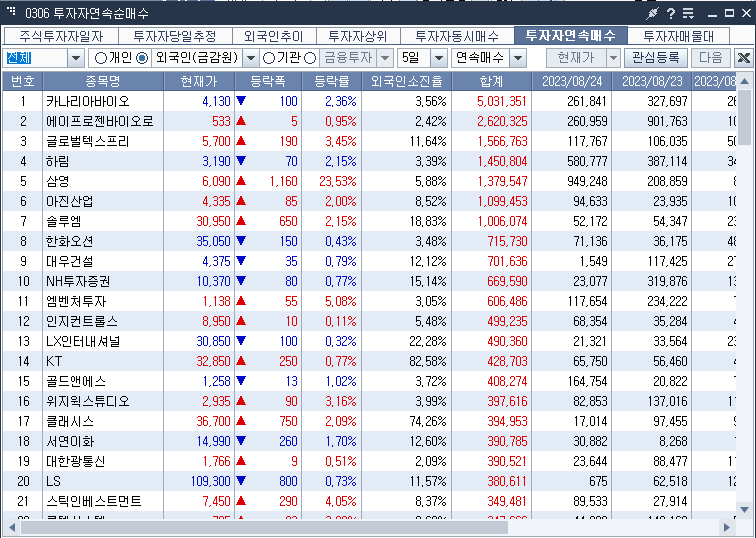Sort by 종목명 column header
The width and height of the screenshot is (756, 538).
103,81
